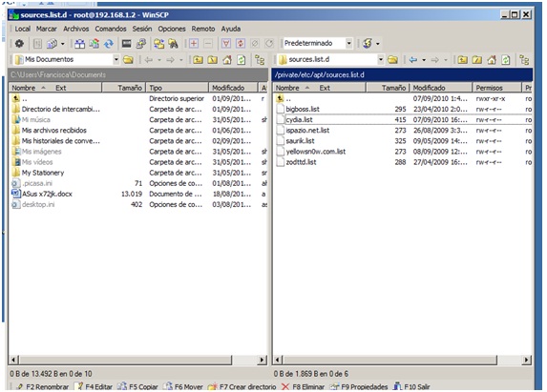
Task: Open the Archivos menu
Action: [x=76, y=29]
